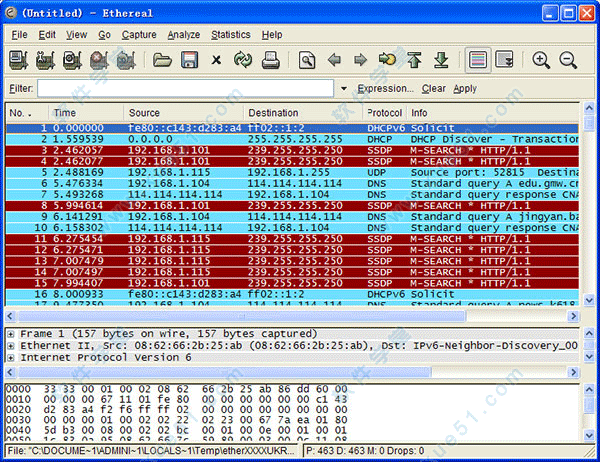Click hex offset 0020 row
Screen dimensions: 600x462
pos(177,410)
